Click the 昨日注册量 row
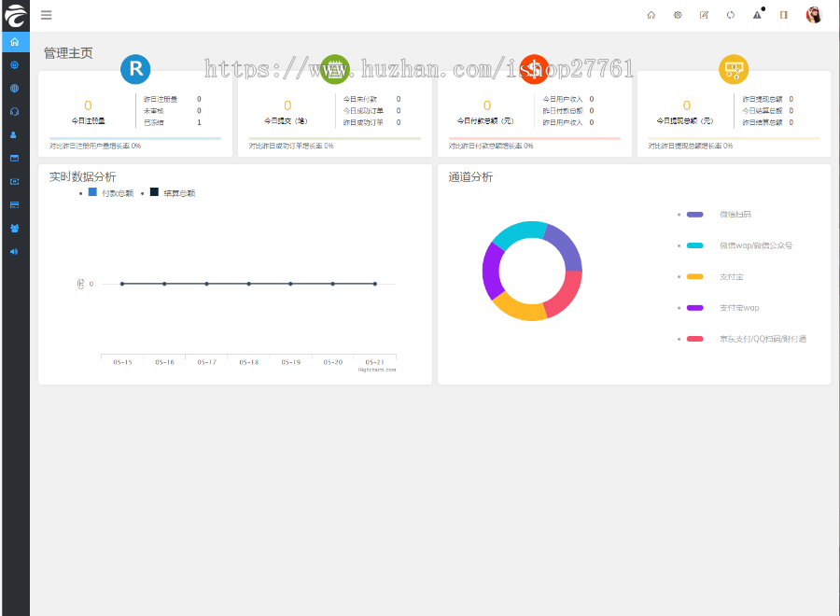The height and width of the screenshot is (616, 840). click(173, 99)
